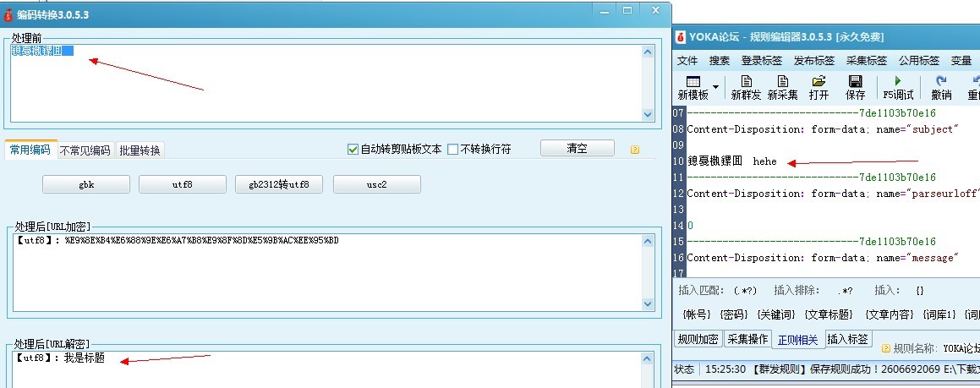This screenshot has width=980, height=388.
Task: Click line 12 parseurloff text
Action: pyautogui.click(x=833, y=194)
